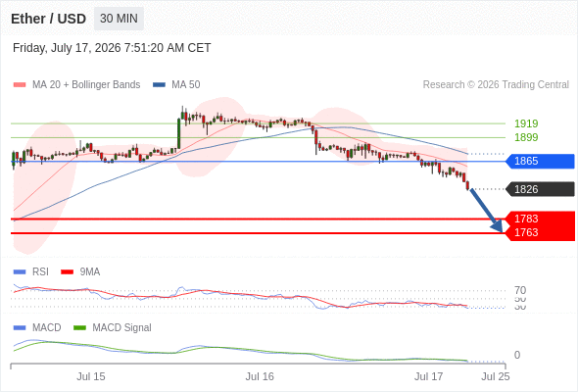Viewport: 578px width, 392px height.
Task: Click the MACD zero level label
Action: [517, 355]
